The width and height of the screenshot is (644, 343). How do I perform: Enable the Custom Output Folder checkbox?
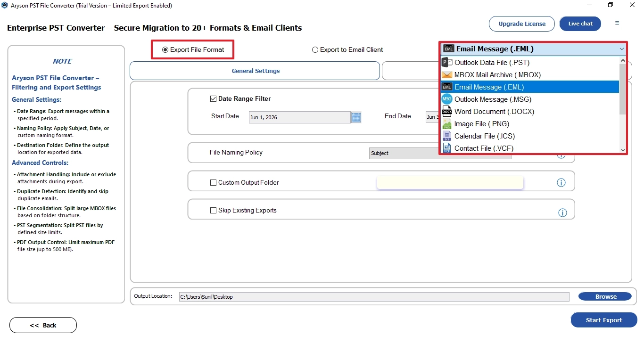pyautogui.click(x=213, y=182)
